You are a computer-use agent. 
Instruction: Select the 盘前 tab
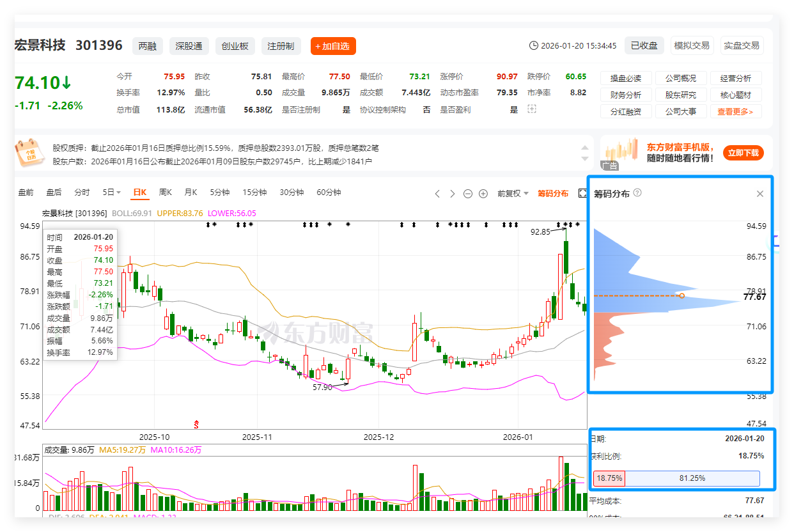coord(26,192)
